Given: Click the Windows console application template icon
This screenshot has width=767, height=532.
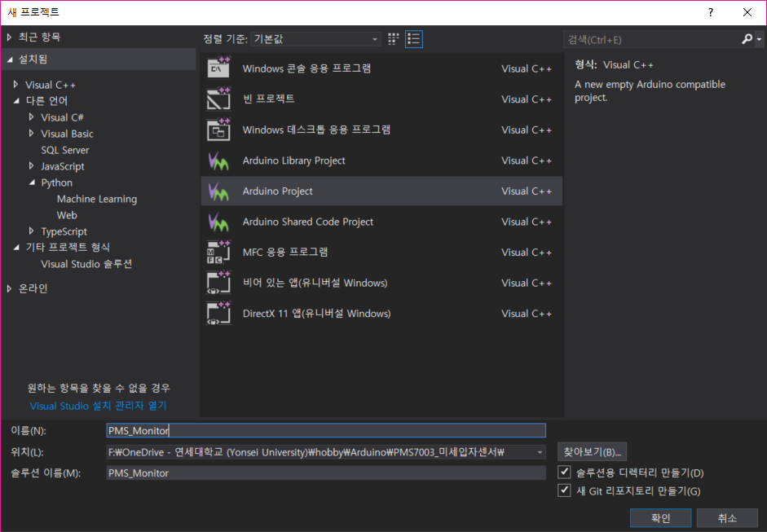Looking at the screenshot, I should (218, 68).
